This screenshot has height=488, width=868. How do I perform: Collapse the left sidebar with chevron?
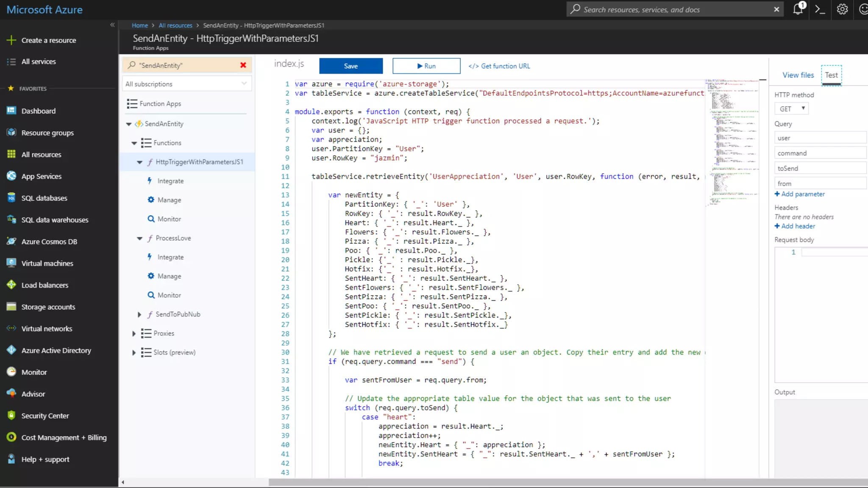click(112, 25)
